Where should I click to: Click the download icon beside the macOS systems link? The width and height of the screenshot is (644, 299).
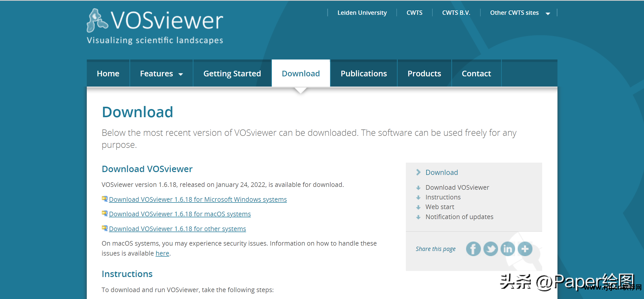[x=105, y=213]
